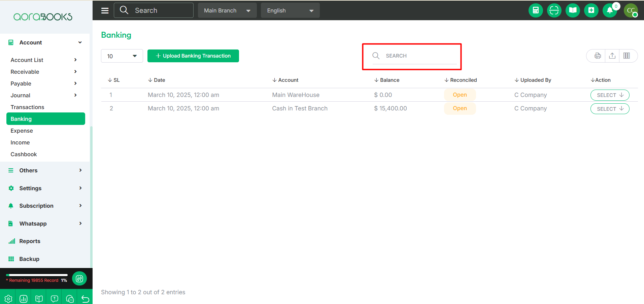The width and height of the screenshot is (644, 304).
Task: Click Open status badge for Main WareHouse
Action: pos(460,95)
